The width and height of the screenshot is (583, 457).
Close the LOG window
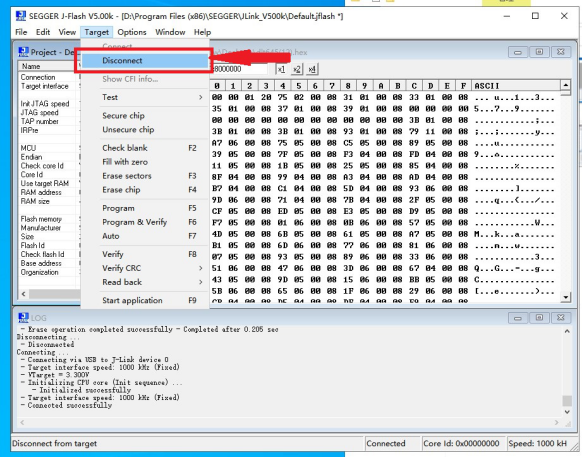561,318
